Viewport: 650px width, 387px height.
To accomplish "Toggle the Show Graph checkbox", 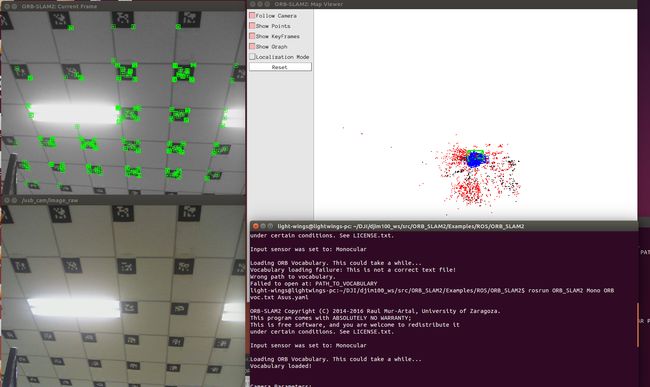I will point(252,46).
